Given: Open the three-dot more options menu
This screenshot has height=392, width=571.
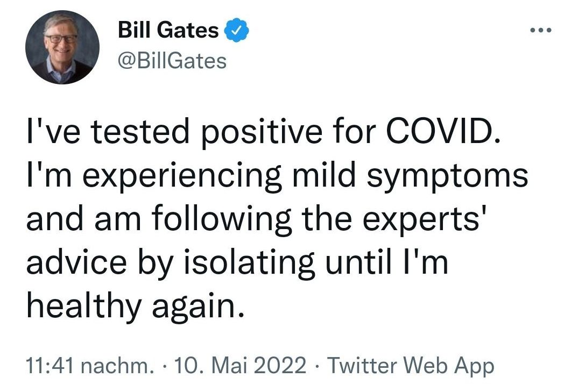Looking at the screenshot, I should [x=540, y=30].
